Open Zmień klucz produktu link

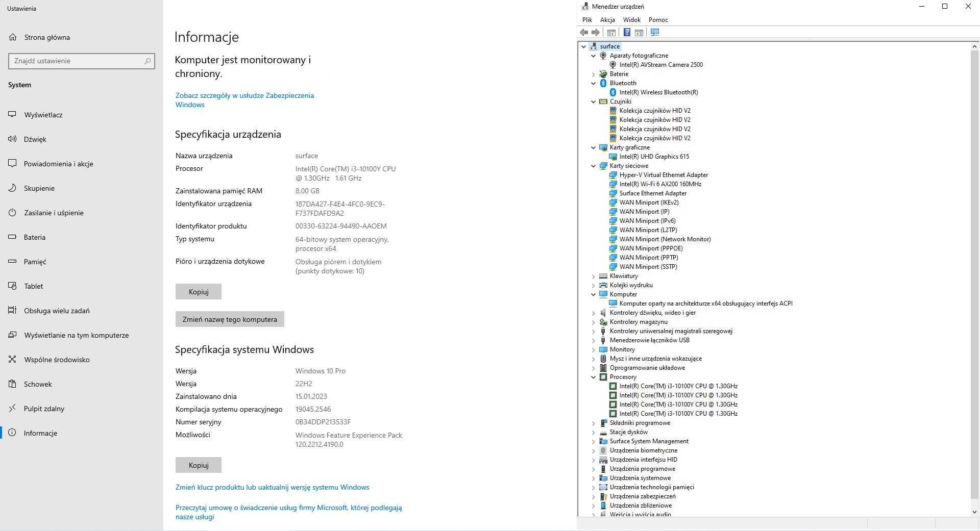272,487
